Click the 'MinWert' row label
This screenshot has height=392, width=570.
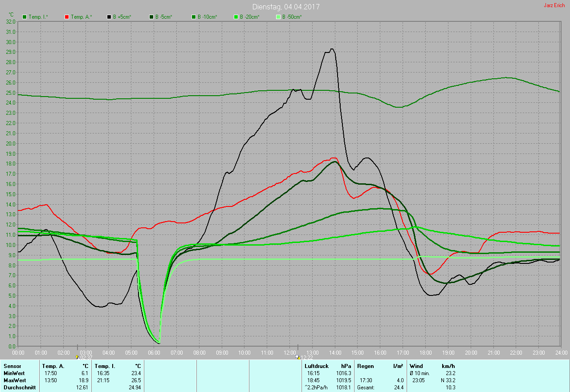point(14,373)
